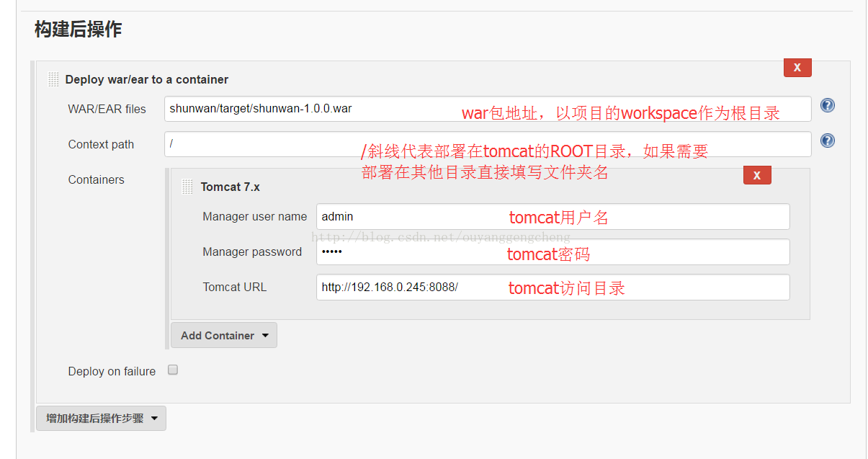Select the Manager password label
Image resolution: width=868 pixels, height=459 pixels.
click(x=252, y=251)
